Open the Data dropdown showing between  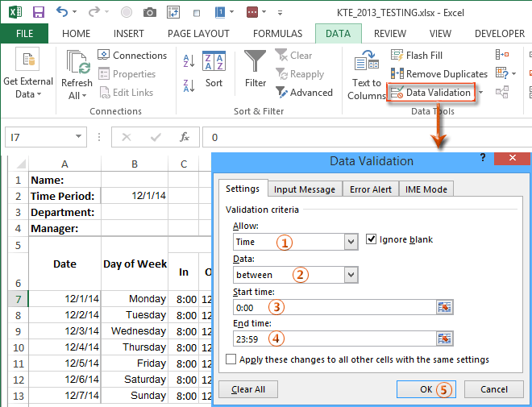[x=351, y=275]
